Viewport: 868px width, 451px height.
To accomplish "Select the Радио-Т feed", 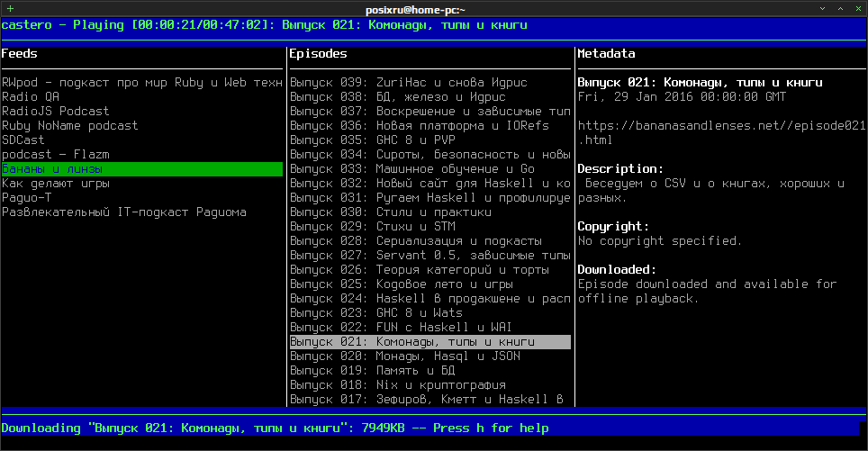I will pyautogui.click(x=27, y=197).
